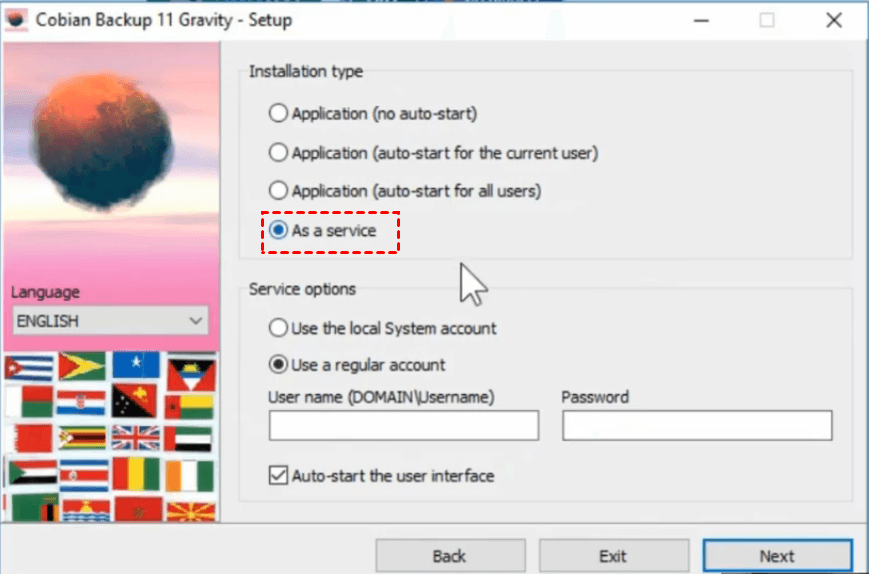The width and height of the screenshot is (869, 574).
Task: Click the Guyana flag image
Action: pyautogui.click(x=82, y=366)
